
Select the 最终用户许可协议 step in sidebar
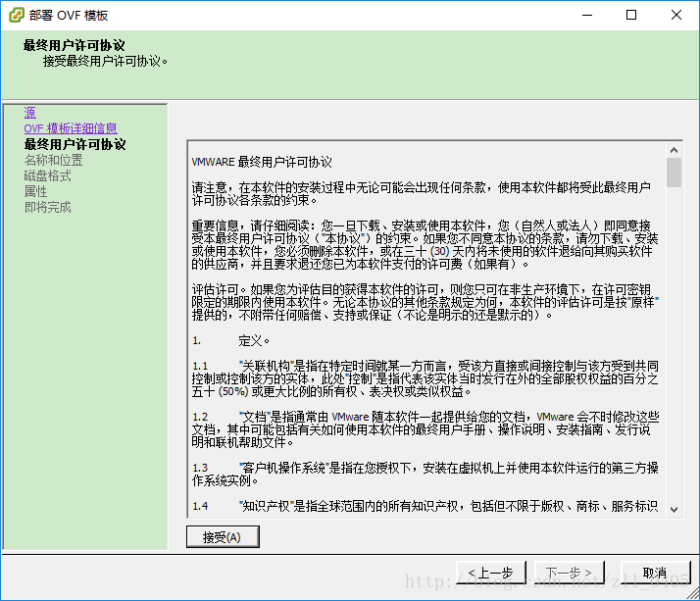click(75, 144)
